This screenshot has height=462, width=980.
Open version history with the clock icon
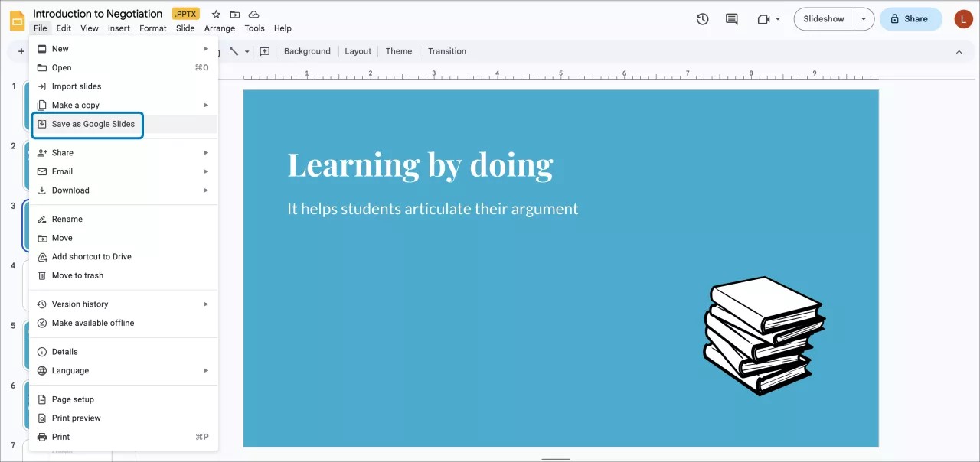[x=702, y=19]
